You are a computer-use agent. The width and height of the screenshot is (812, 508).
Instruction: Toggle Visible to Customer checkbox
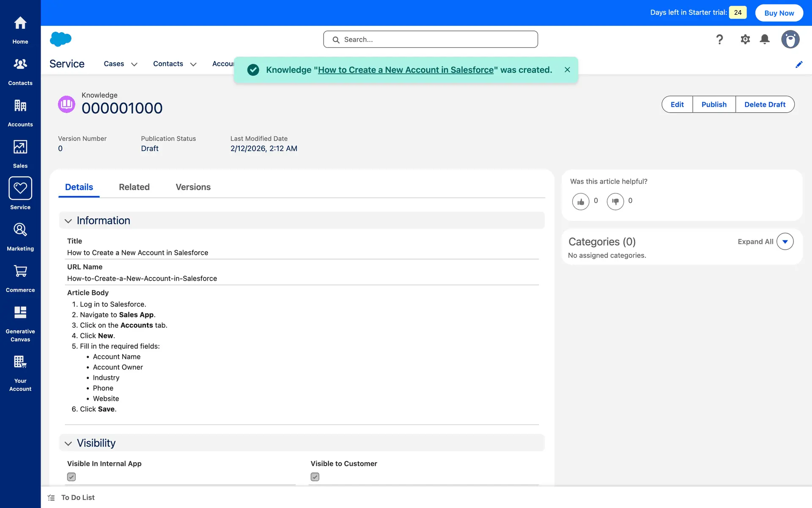(x=315, y=477)
